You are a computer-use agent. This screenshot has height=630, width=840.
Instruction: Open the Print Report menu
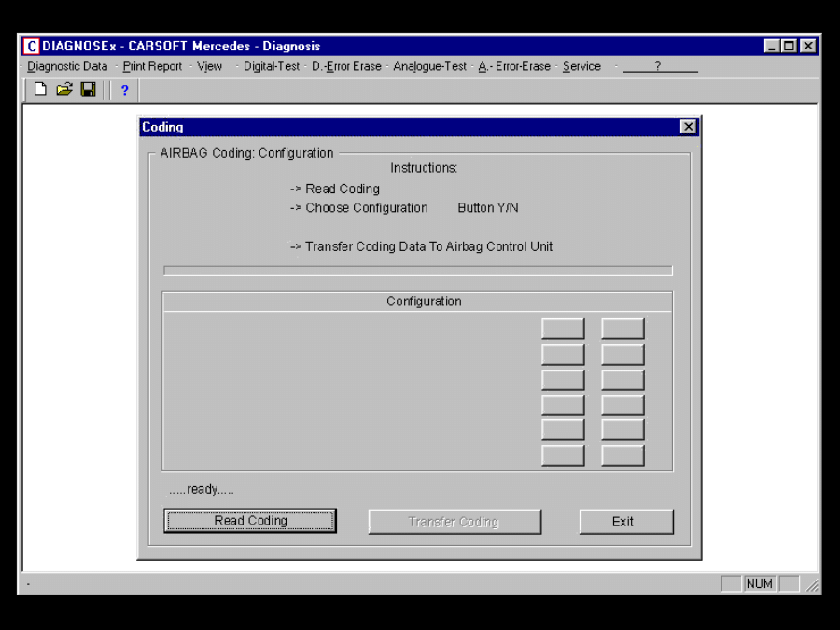click(x=152, y=66)
